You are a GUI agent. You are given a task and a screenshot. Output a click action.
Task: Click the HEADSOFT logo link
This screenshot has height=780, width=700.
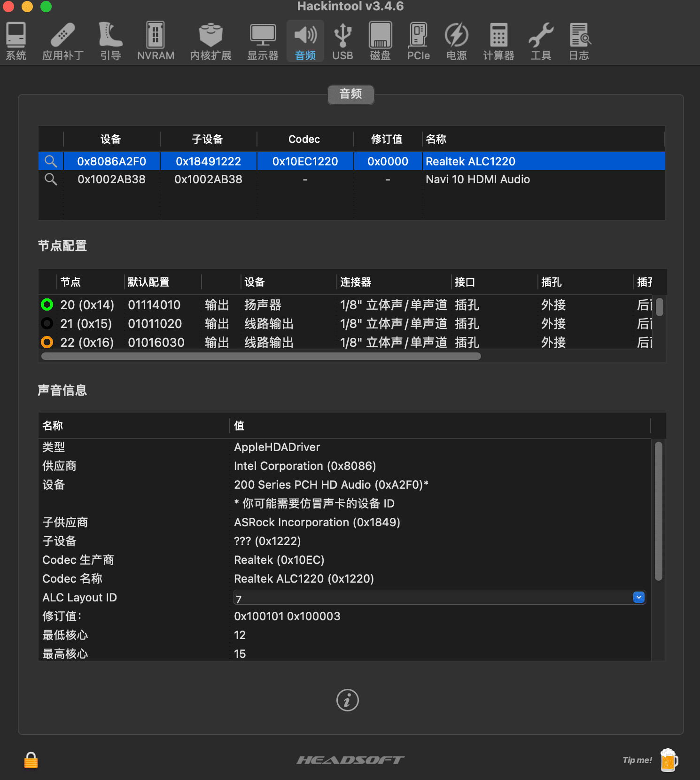[x=350, y=760]
